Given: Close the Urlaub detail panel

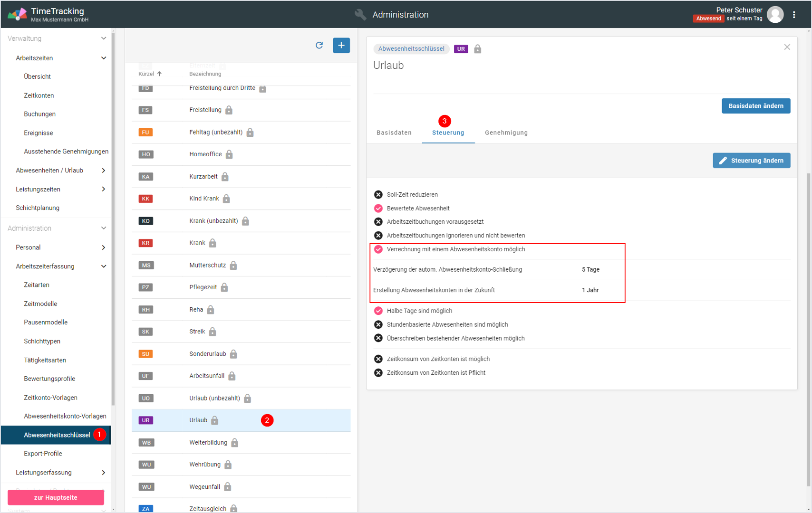Looking at the screenshot, I should coord(787,47).
